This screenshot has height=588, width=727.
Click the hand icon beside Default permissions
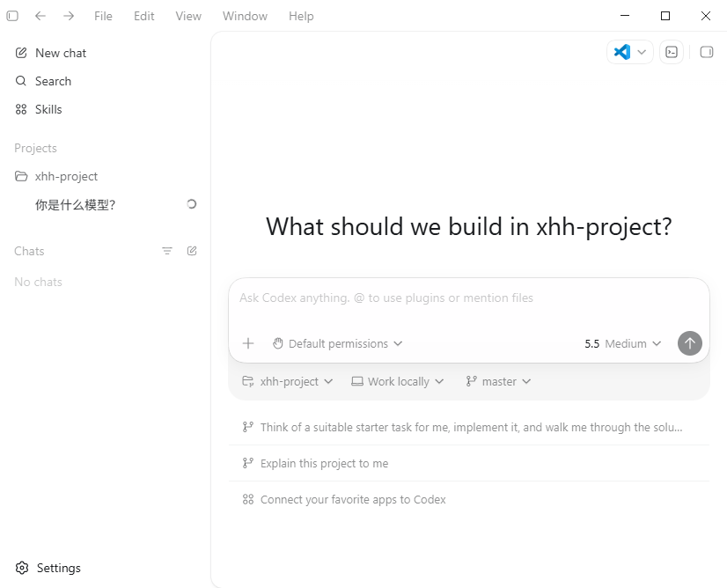[x=278, y=343]
